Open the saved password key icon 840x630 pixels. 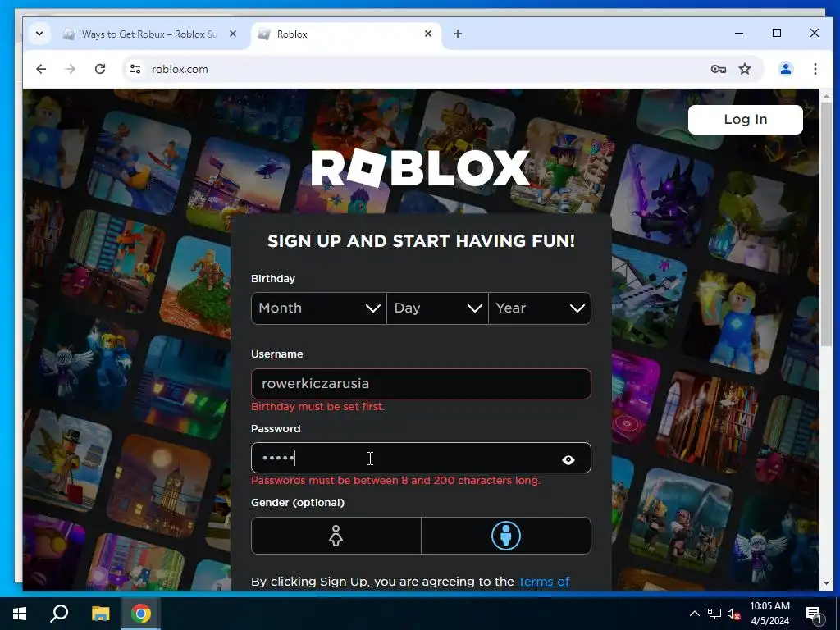[719, 69]
